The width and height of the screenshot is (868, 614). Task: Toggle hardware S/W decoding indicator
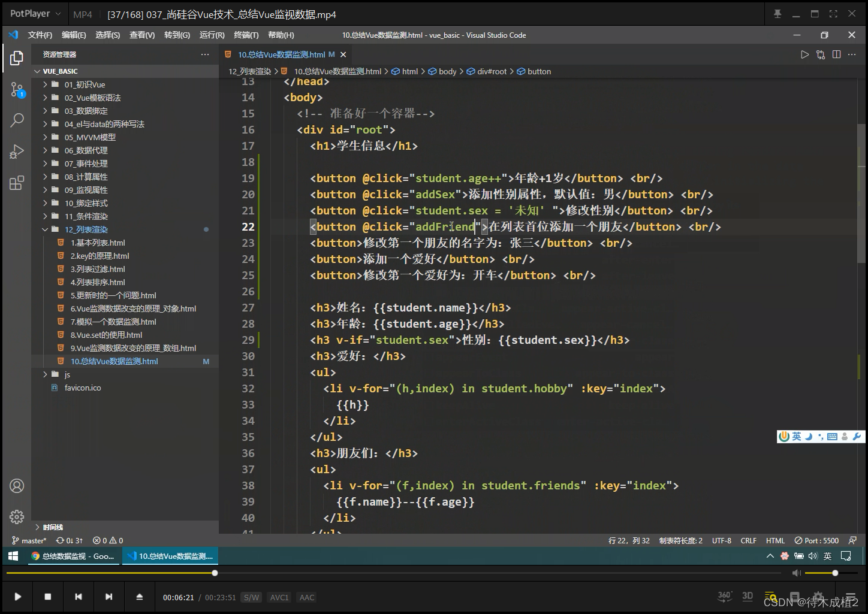click(251, 597)
